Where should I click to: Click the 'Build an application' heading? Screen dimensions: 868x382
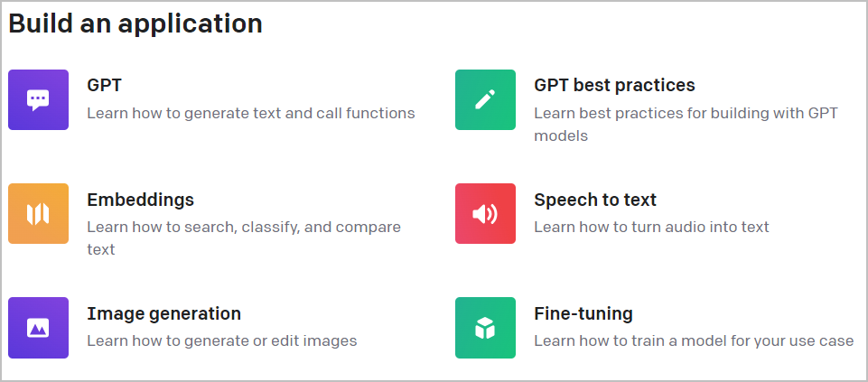pyautogui.click(x=135, y=23)
